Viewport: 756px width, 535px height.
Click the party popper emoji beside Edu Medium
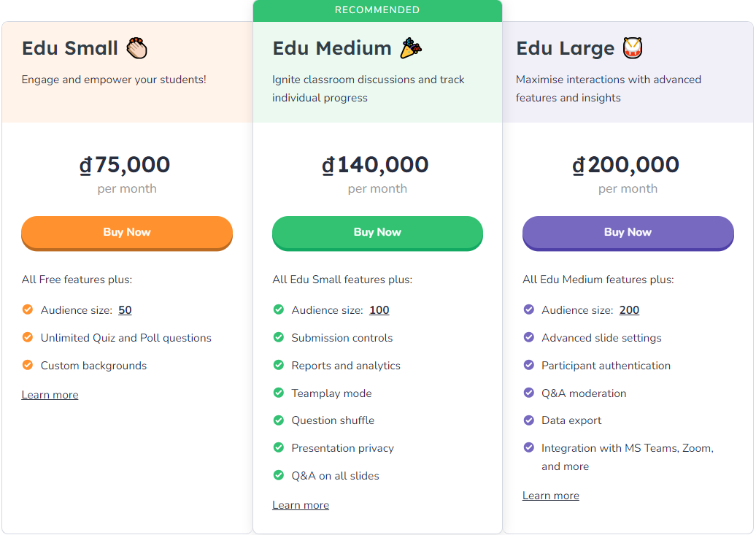[x=411, y=48]
